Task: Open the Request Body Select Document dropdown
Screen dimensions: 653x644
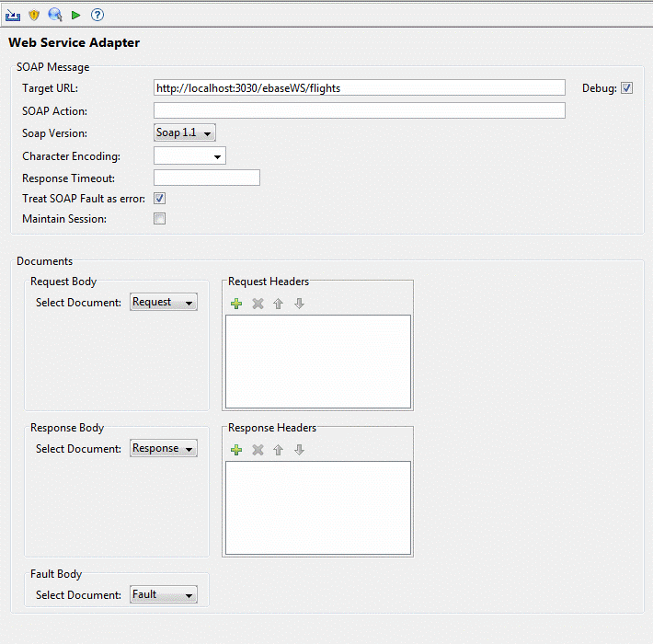Action: click(164, 303)
